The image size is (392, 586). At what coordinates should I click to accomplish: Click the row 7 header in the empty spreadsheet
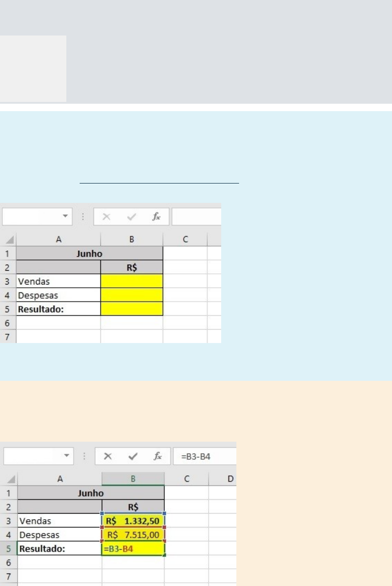tap(8, 337)
